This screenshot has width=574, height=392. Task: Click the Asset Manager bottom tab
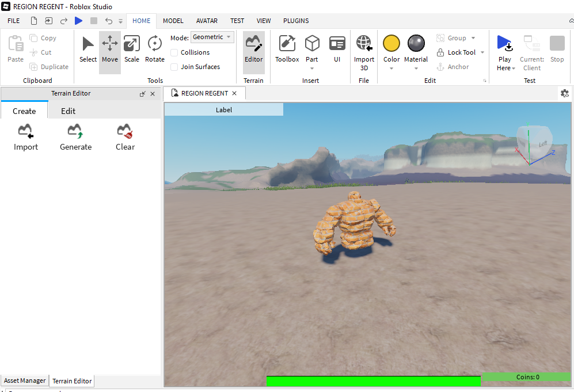coord(25,380)
